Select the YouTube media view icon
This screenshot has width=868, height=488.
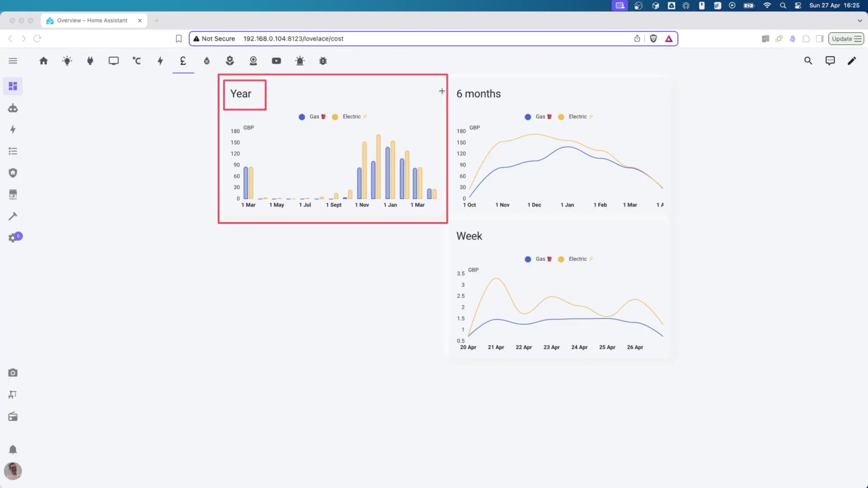[x=276, y=61]
